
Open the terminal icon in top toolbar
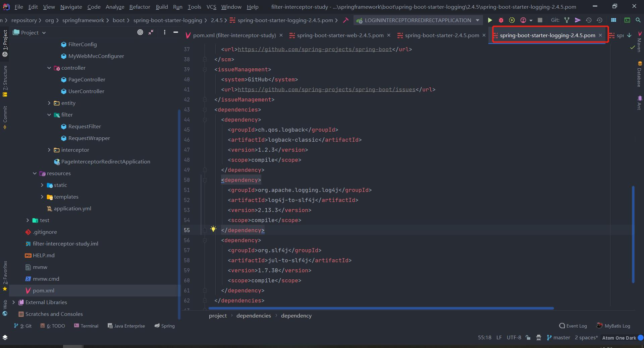point(627,20)
